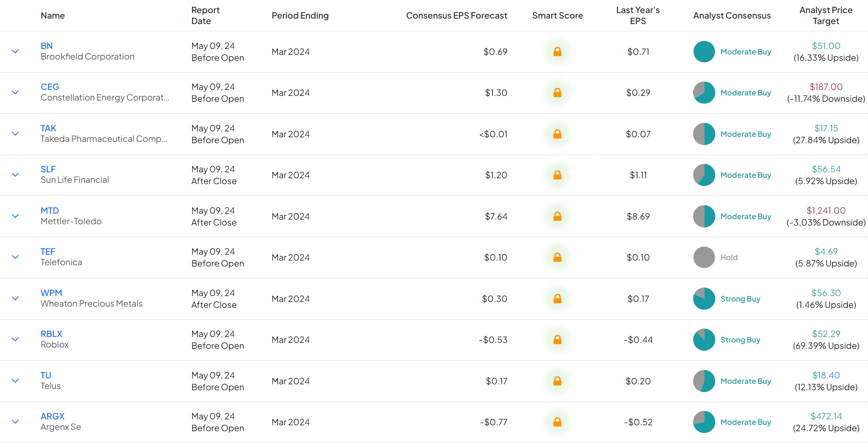The image size is (868, 443).
Task: Expand the Telus row chevron
Action: [x=15, y=381]
